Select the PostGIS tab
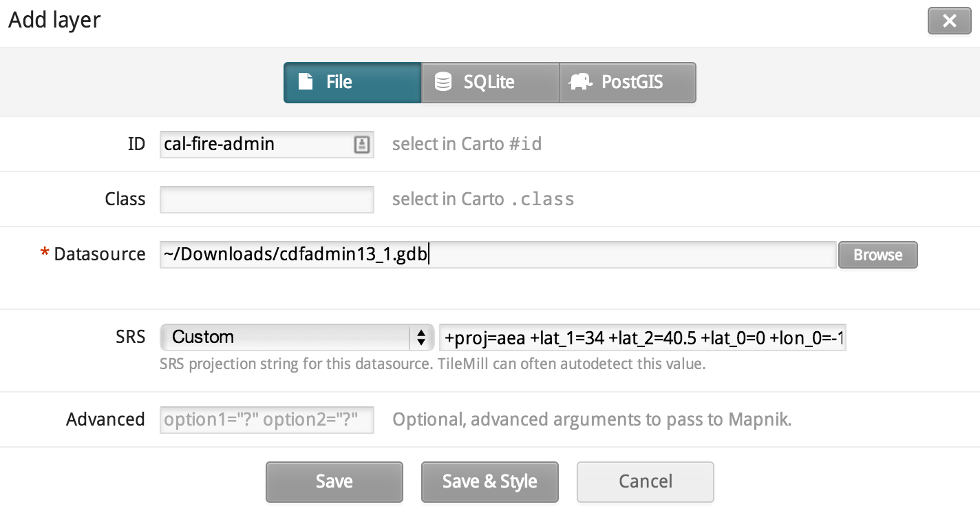 [x=628, y=83]
